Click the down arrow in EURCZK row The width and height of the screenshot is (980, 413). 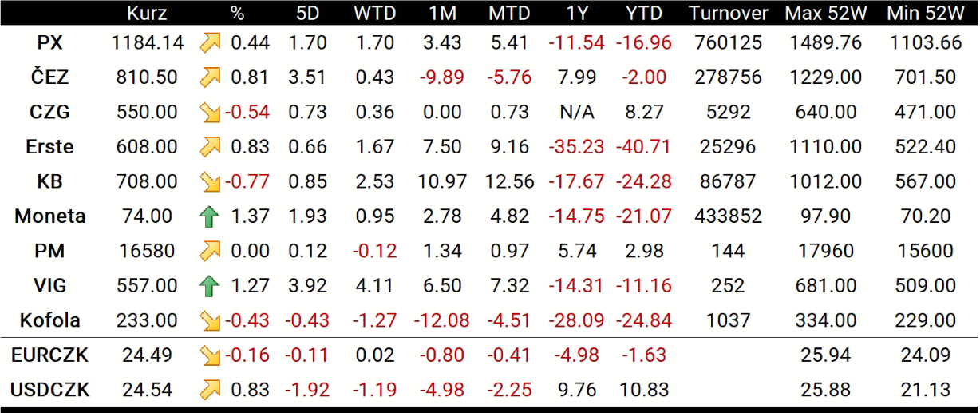[x=211, y=355]
